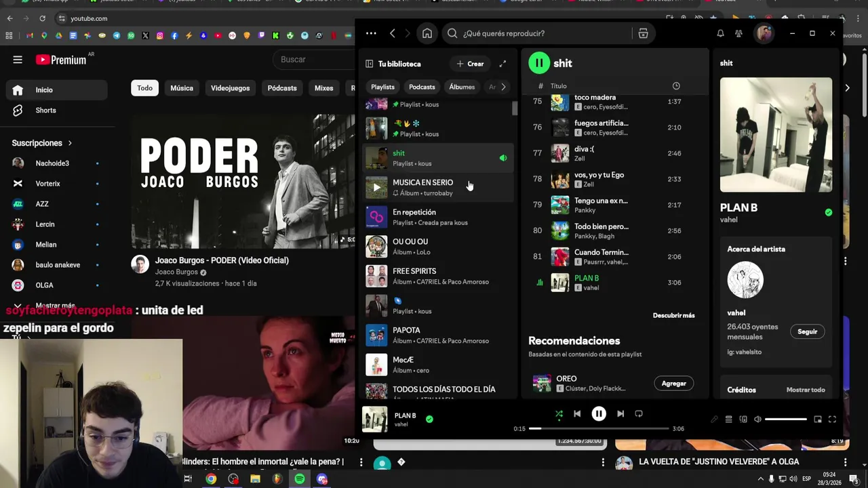Open the PAPOTA album
This screenshot has width=868, height=488.
pyautogui.click(x=438, y=335)
